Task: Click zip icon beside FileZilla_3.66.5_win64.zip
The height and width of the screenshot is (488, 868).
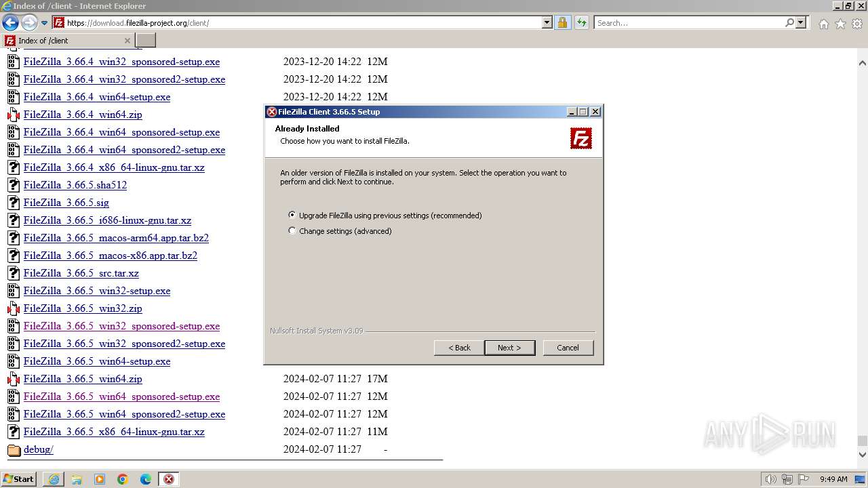Action: 14,379
